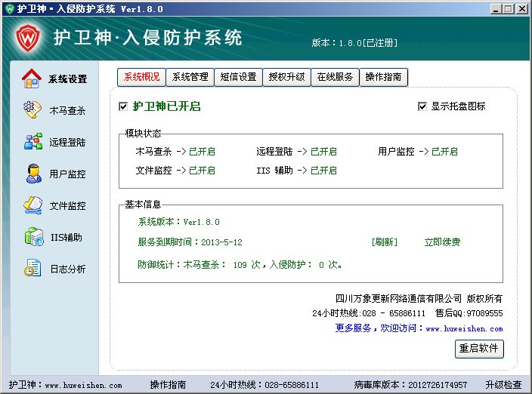Image resolution: width=532 pixels, height=394 pixels.
Task: Select the 日志分析 log icon
Action: (x=32, y=269)
